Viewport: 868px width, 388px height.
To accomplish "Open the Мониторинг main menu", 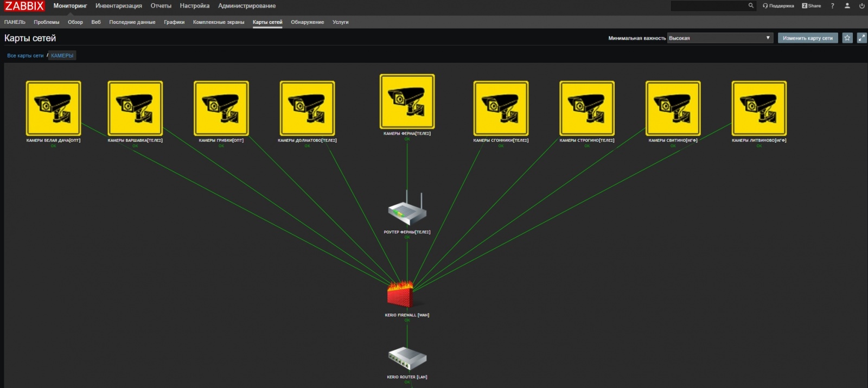I will point(70,6).
